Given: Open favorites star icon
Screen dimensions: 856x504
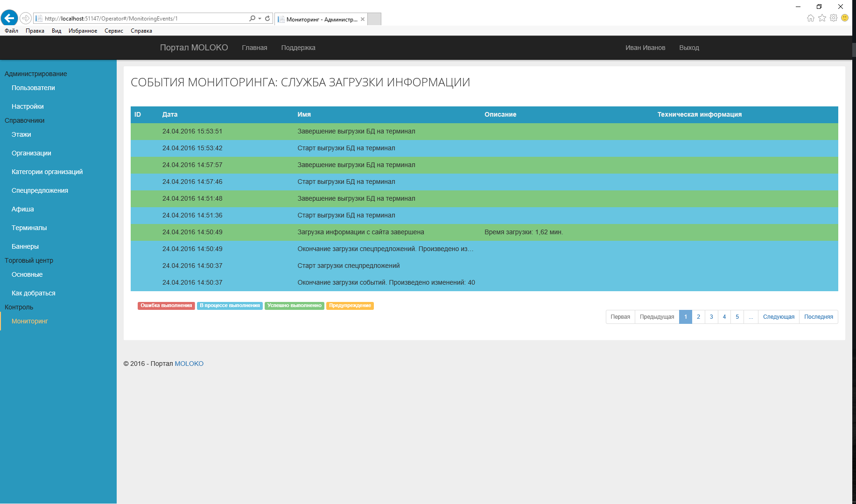Looking at the screenshot, I should coord(822,18).
